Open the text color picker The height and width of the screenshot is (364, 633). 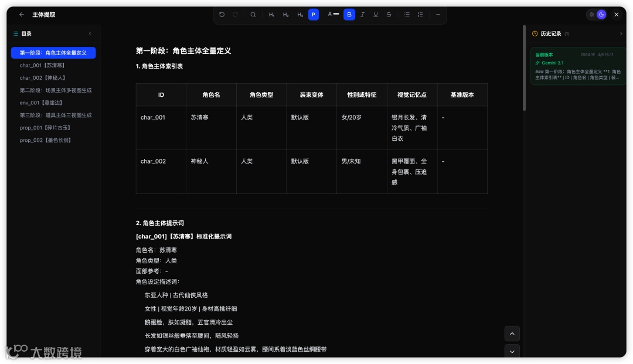[x=333, y=14]
